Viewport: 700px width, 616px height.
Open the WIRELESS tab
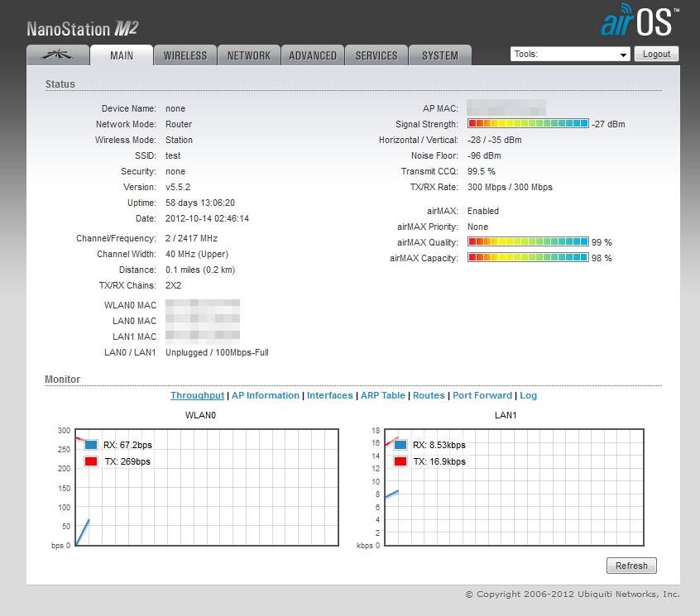pyautogui.click(x=185, y=55)
